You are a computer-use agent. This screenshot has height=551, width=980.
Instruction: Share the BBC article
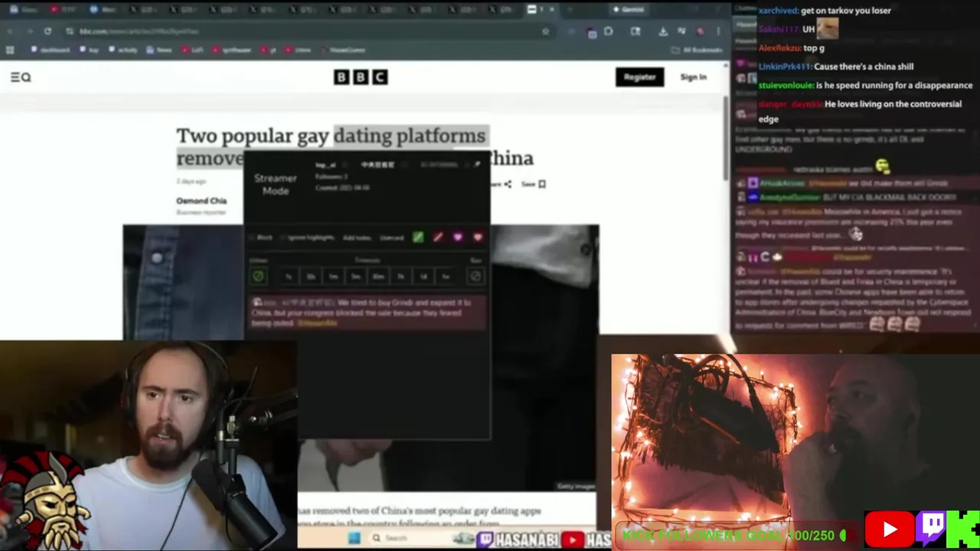502,184
